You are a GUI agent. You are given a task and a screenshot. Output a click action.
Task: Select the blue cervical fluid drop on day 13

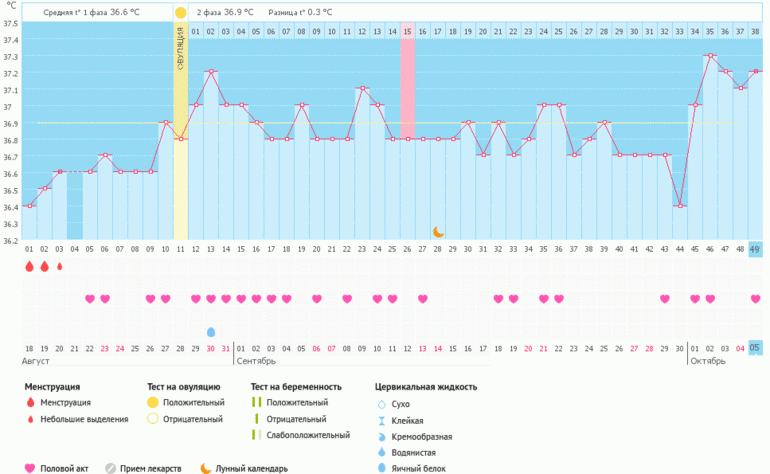[x=211, y=332]
